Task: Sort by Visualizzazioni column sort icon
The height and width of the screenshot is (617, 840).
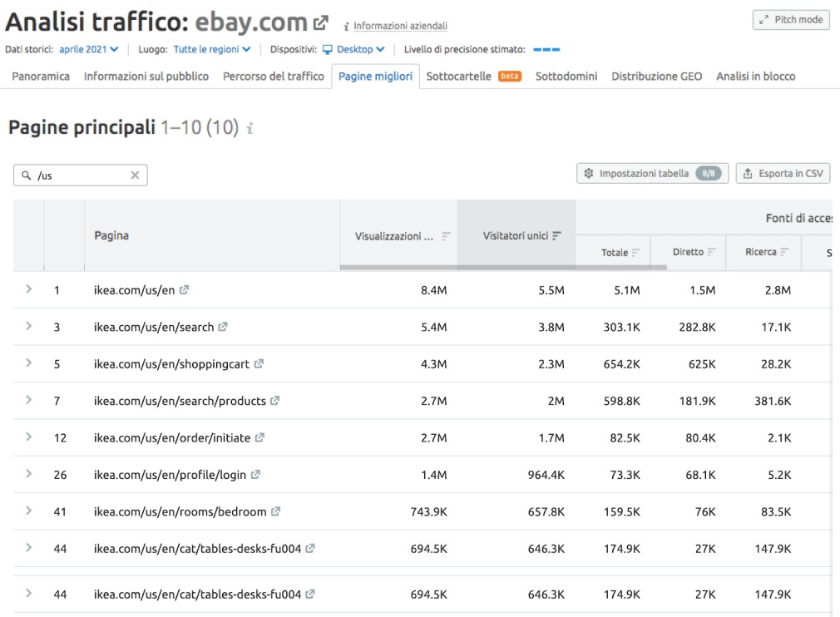Action: tap(446, 236)
